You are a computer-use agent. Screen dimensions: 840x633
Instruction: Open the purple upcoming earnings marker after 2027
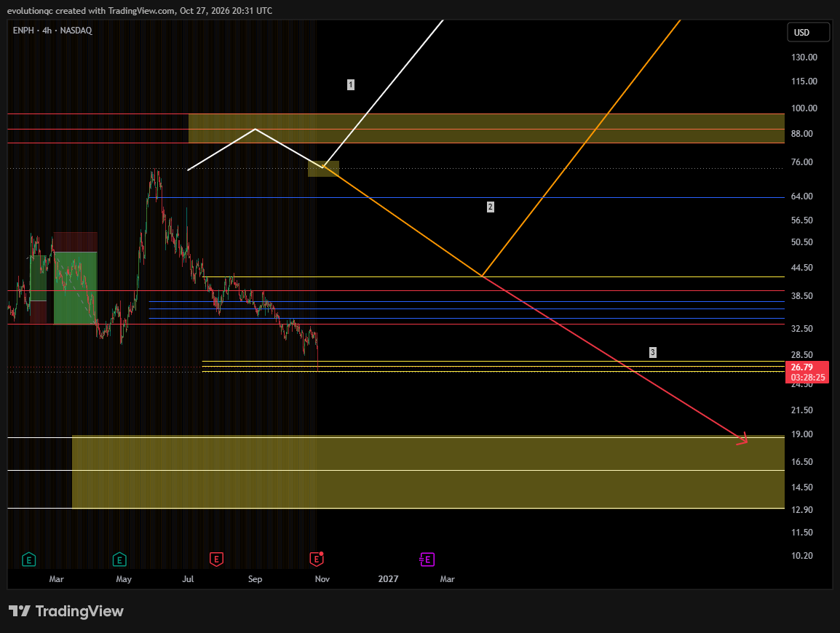pyautogui.click(x=427, y=560)
